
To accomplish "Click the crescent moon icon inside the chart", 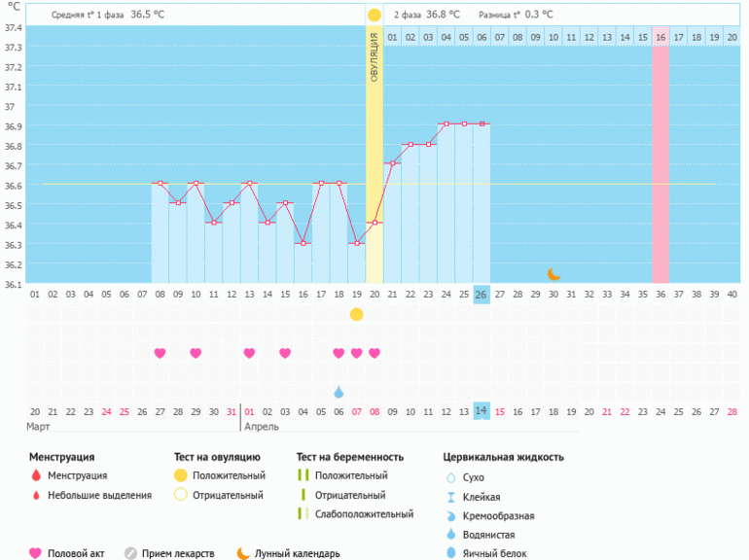I will point(553,274).
